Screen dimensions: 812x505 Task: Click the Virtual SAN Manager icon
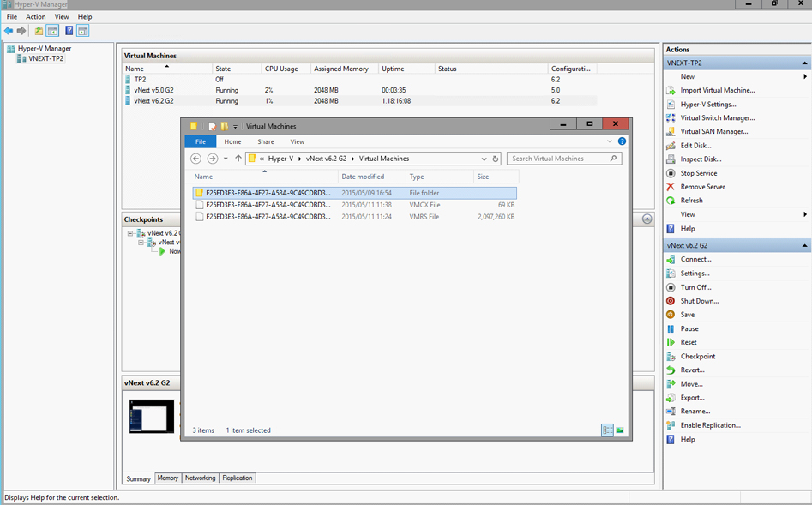pos(671,131)
